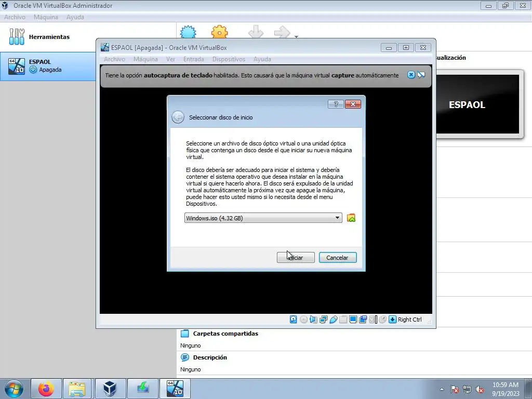Click the ESPAOL preview thumbnail
Viewport: 532px width, 399px height.
point(478,104)
